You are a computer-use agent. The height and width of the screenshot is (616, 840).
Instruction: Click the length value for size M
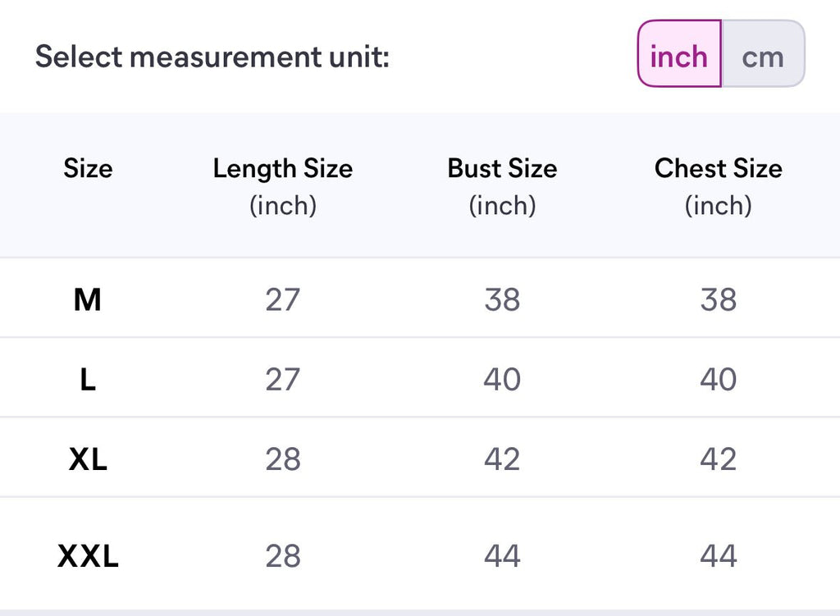coord(283,300)
